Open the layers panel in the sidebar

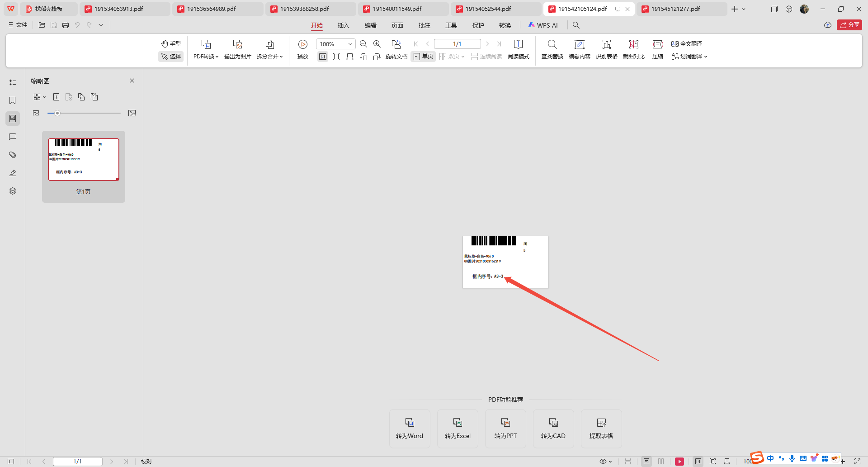[x=13, y=191]
